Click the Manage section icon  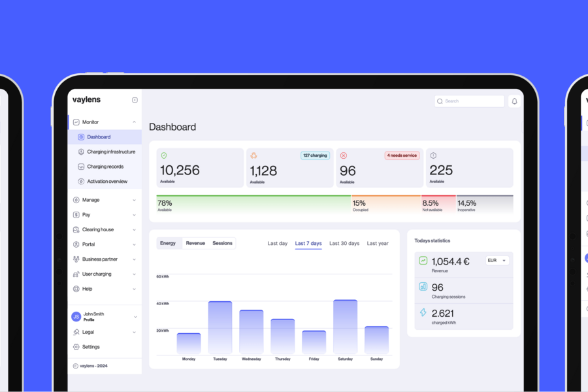point(76,200)
